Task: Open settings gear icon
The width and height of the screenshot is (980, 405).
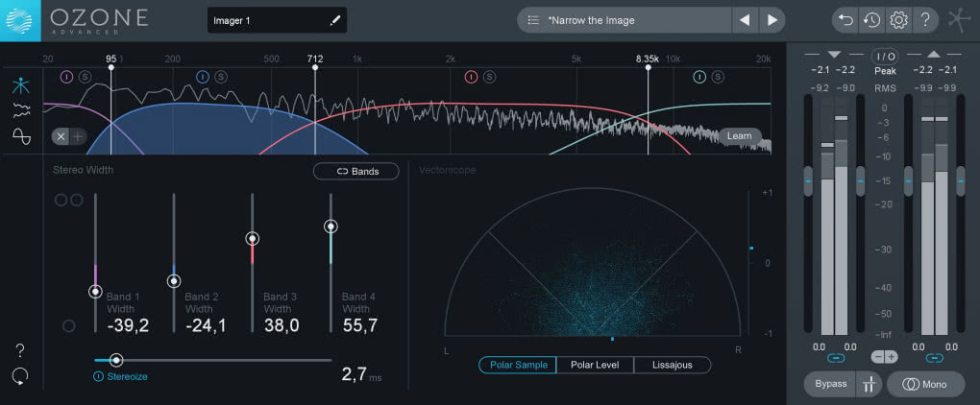Action: 898,20
